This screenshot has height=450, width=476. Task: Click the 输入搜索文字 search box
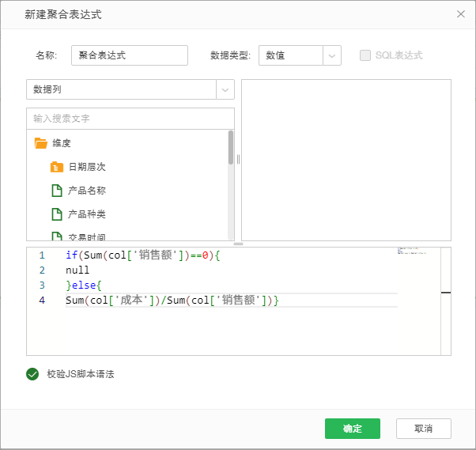point(130,119)
